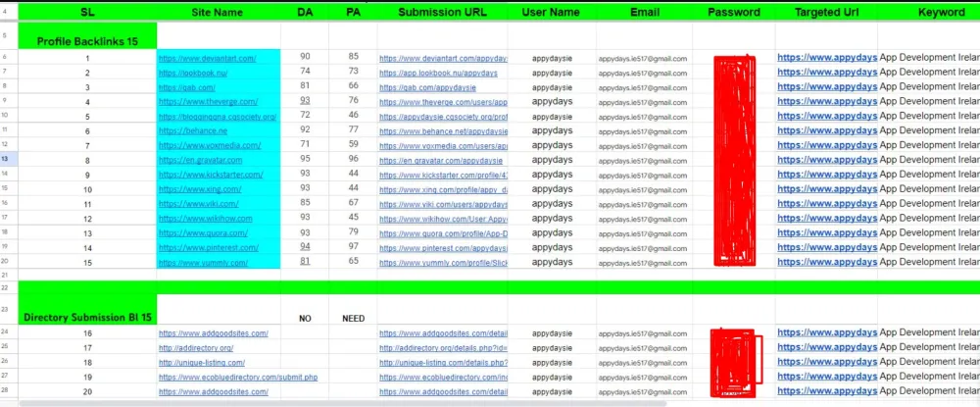
Task: Select PA value 97 in the pinterest row
Action: pyautogui.click(x=353, y=246)
